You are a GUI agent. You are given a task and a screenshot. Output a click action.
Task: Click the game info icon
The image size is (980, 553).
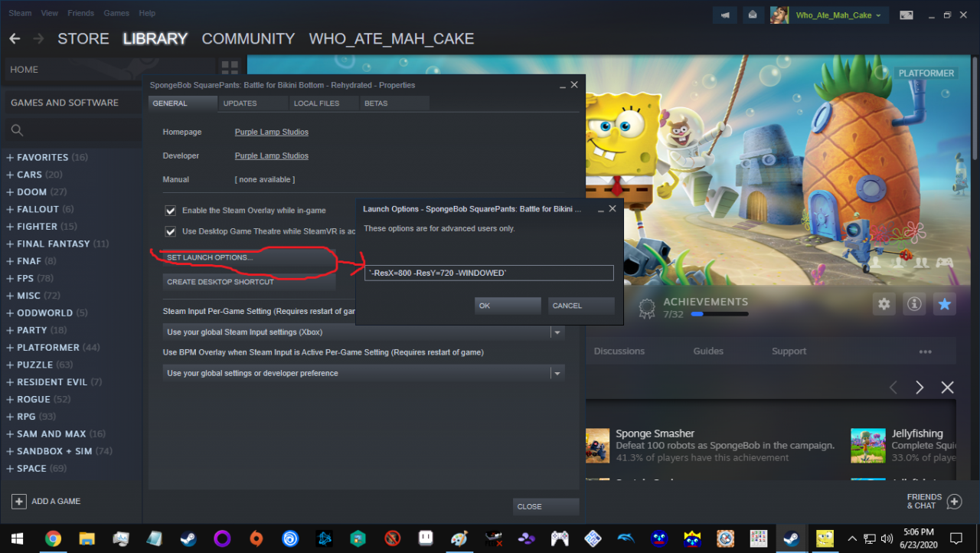pyautogui.click(x=913, y=304)
